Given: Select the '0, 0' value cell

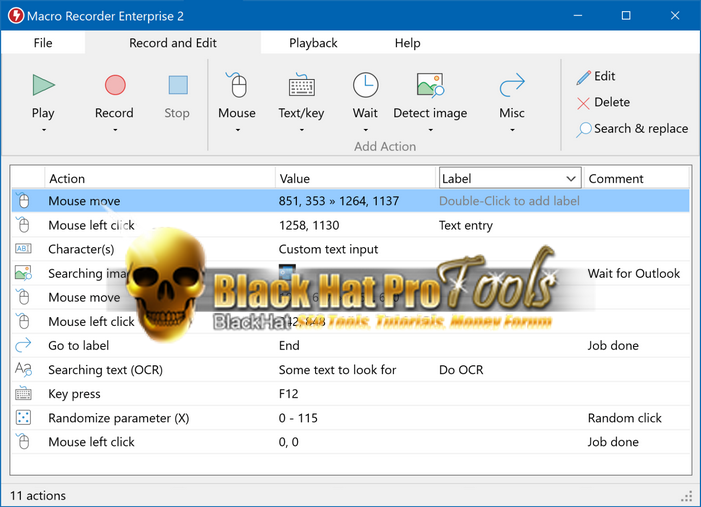Looking at the screenshot, I should click(x=288, y=442).
